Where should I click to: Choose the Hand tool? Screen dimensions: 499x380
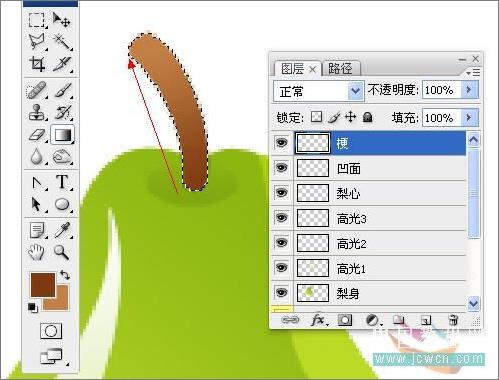click(x=36, y=252)
